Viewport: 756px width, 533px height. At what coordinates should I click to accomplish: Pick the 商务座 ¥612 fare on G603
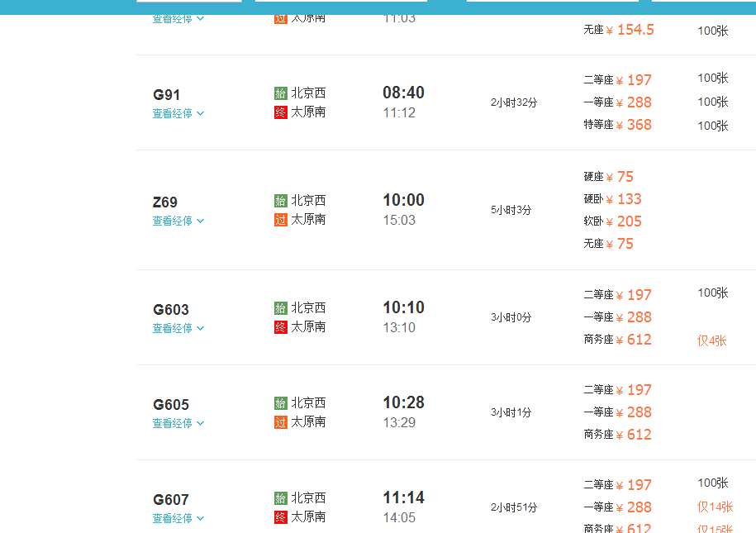coord(618,340)
